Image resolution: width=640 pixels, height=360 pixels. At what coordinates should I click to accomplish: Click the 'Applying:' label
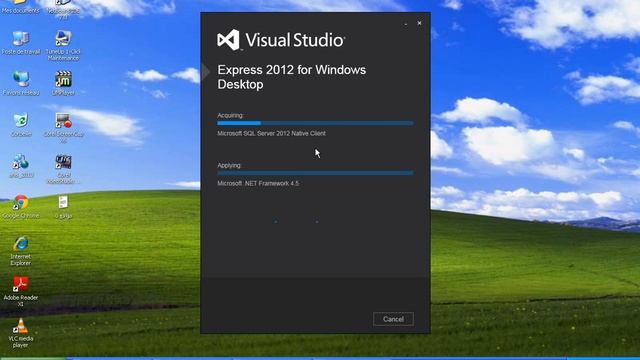229,165
